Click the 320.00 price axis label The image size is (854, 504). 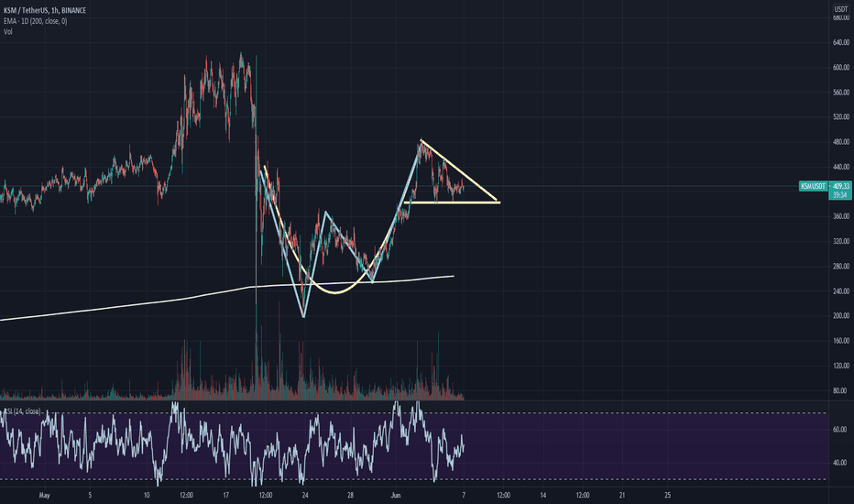[841, 241]
